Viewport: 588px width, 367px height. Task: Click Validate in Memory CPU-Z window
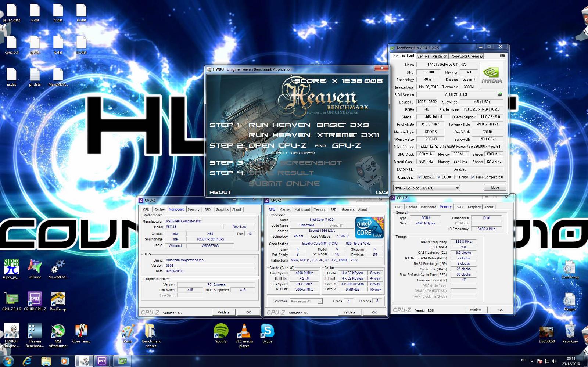pos(476,310)
